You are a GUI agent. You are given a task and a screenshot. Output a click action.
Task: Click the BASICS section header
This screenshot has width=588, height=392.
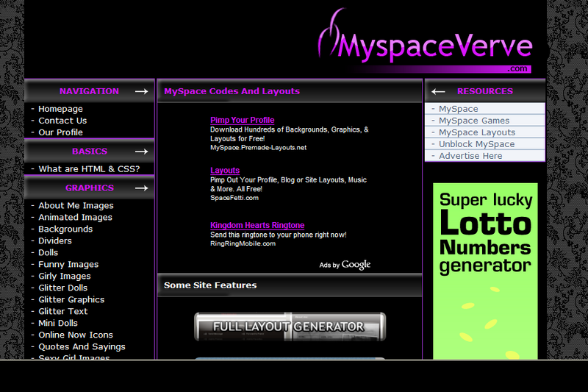coord(90,152)
